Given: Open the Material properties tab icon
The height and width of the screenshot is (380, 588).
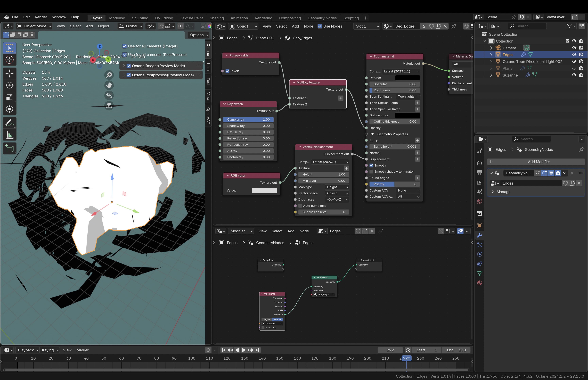Looking at the screenshot, I should coord(479,283).
